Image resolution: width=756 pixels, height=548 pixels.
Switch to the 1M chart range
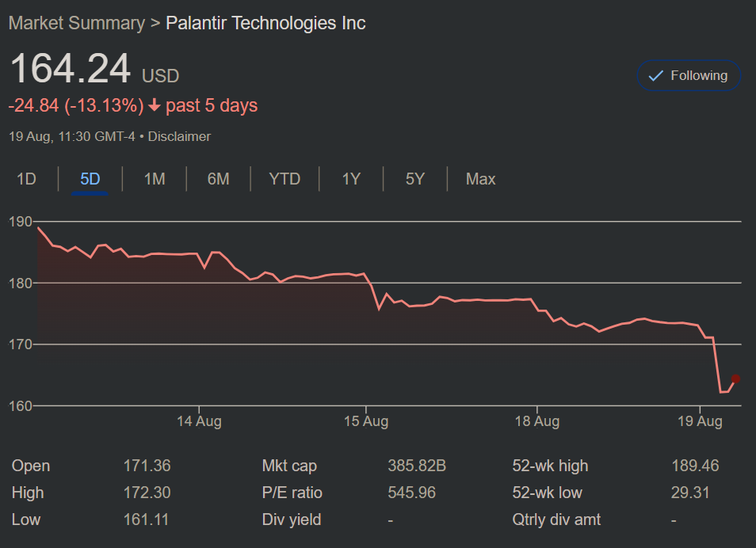tap(155, 179)
